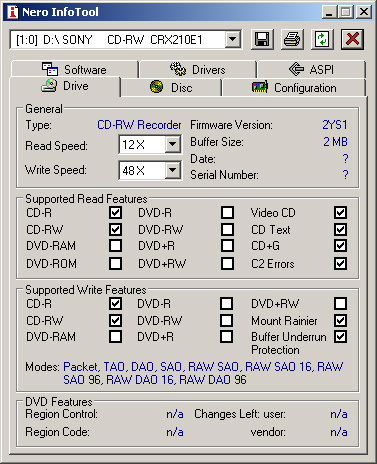Screen dimensions: 377x464
Task: Toggle DVD-R checkbox in Supported Read Features
Action: [227, 212]
